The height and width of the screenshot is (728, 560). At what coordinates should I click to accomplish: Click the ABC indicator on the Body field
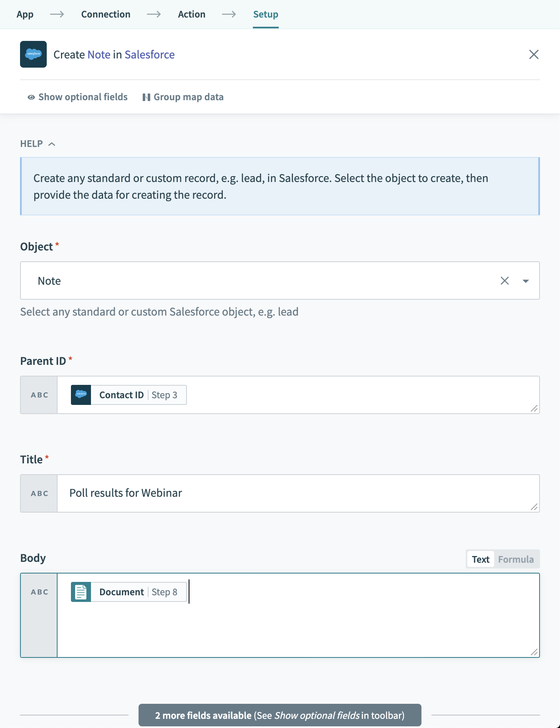(x=38, y=591)
